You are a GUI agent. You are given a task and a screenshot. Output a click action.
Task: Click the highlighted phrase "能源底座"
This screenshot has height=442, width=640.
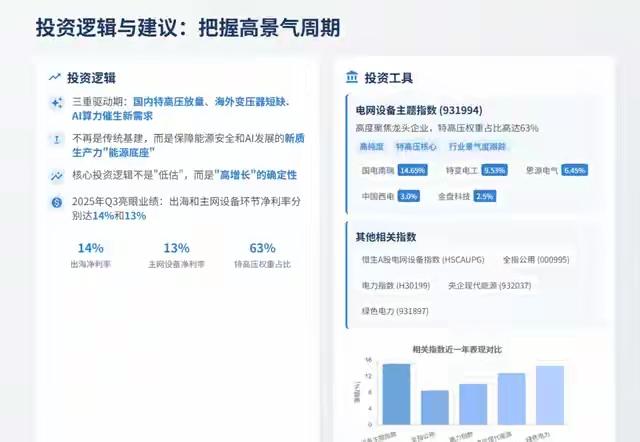[x=131, y=153]
